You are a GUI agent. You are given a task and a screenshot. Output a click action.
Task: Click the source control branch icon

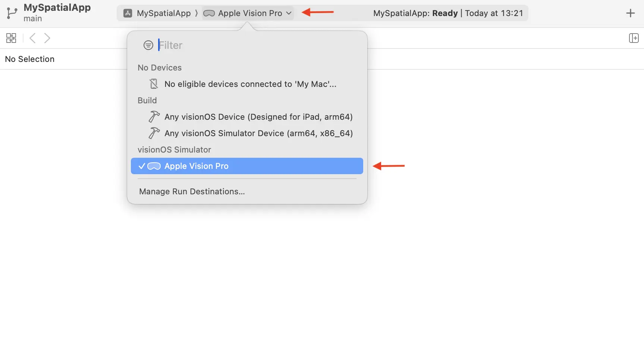12,13
